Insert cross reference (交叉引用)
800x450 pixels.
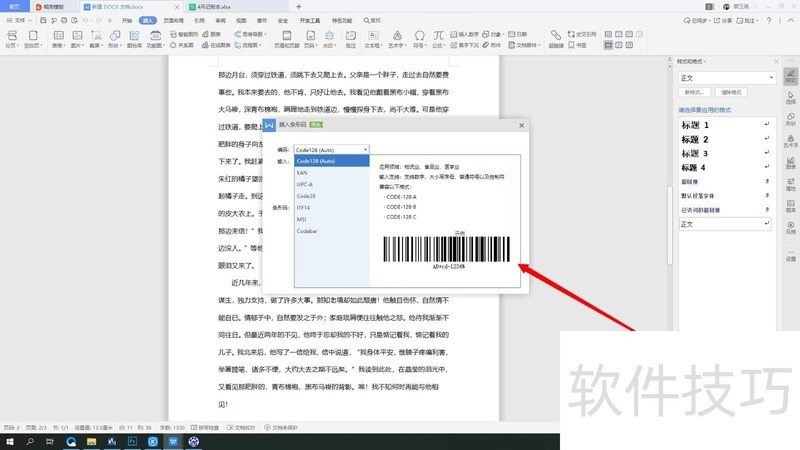pyautogui.click(x=582, y=34)
